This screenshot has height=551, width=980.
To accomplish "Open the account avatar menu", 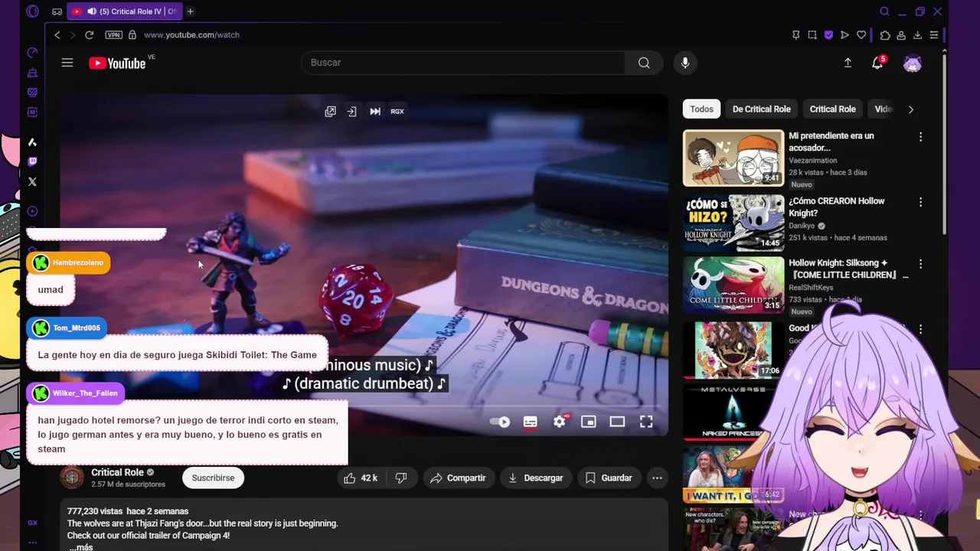I will point(912,64).
